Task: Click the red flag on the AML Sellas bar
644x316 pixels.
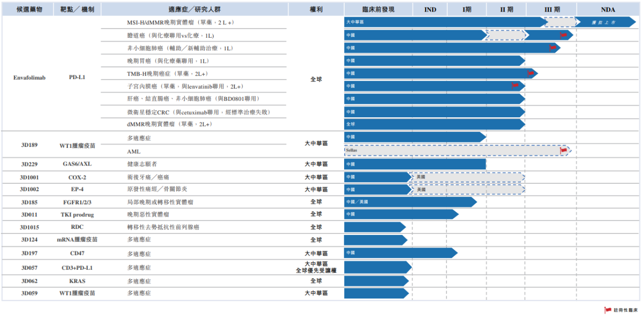Action: click(563, 150)
